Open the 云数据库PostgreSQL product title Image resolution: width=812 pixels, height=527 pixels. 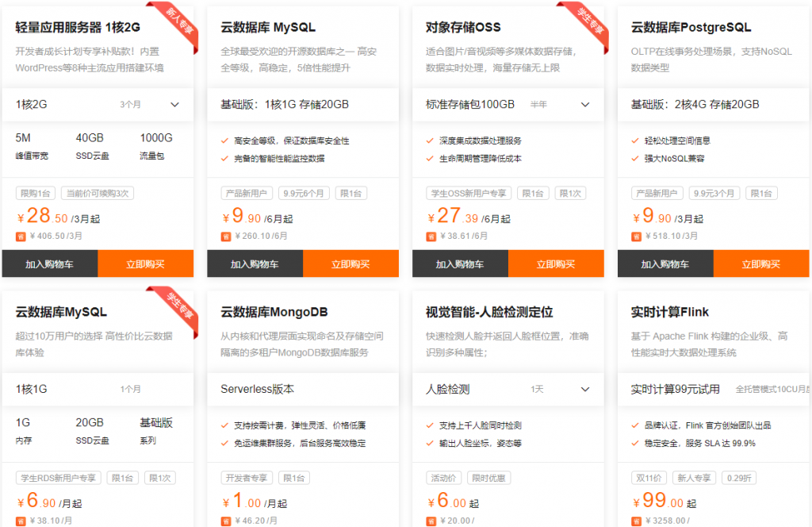click(x=691, y=28)
